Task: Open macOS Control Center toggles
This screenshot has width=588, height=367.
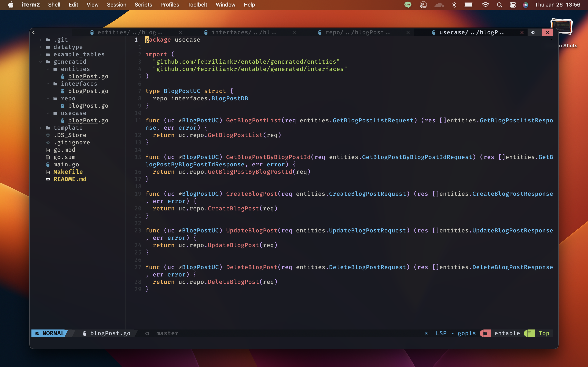Action: (513, 5)
